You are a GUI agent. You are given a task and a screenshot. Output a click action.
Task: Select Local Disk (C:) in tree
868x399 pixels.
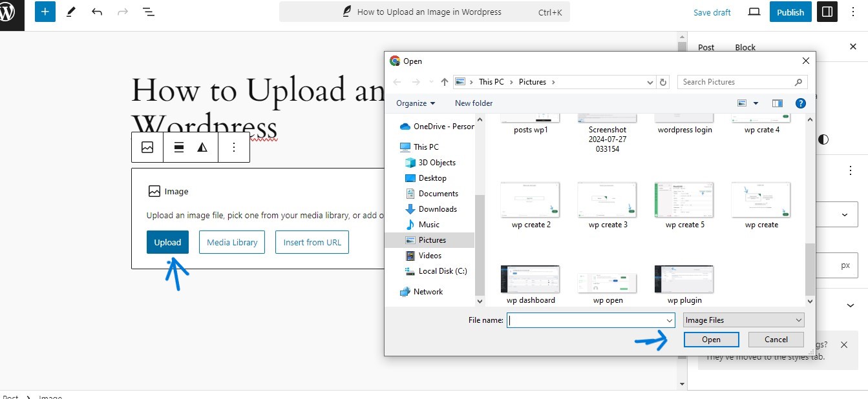pos(436,271)
